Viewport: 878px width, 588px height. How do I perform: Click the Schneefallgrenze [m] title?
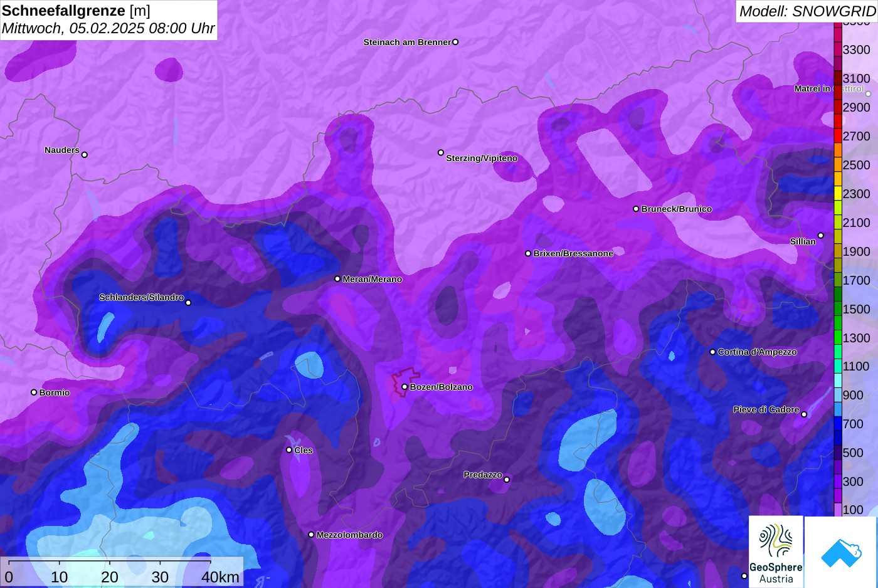77,11
